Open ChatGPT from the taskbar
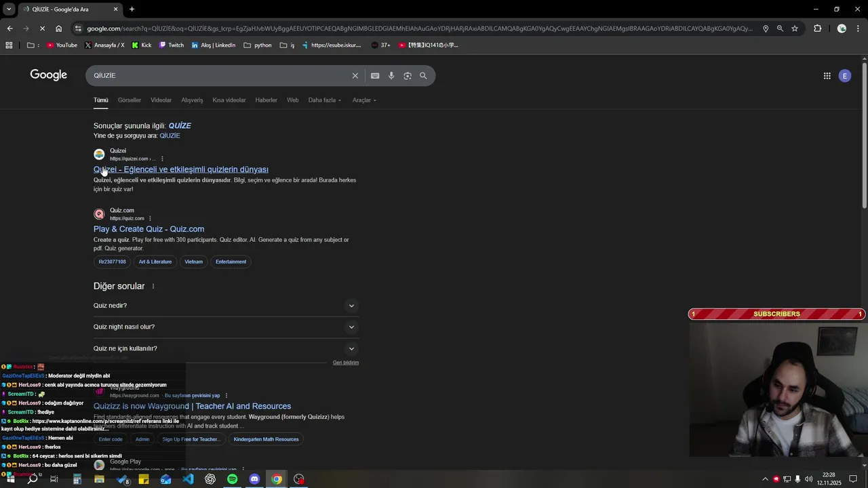The height and width of the screenshot is (488, 868). 210,479
